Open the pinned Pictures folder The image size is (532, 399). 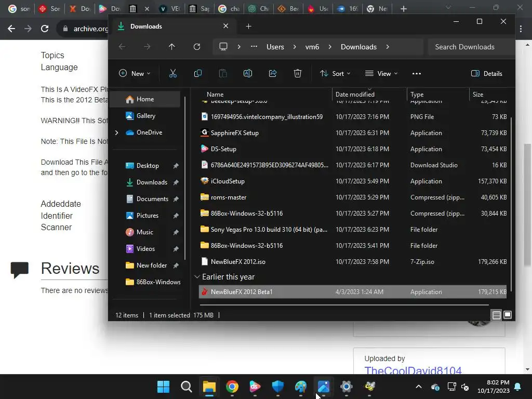(x=146, y=216)
